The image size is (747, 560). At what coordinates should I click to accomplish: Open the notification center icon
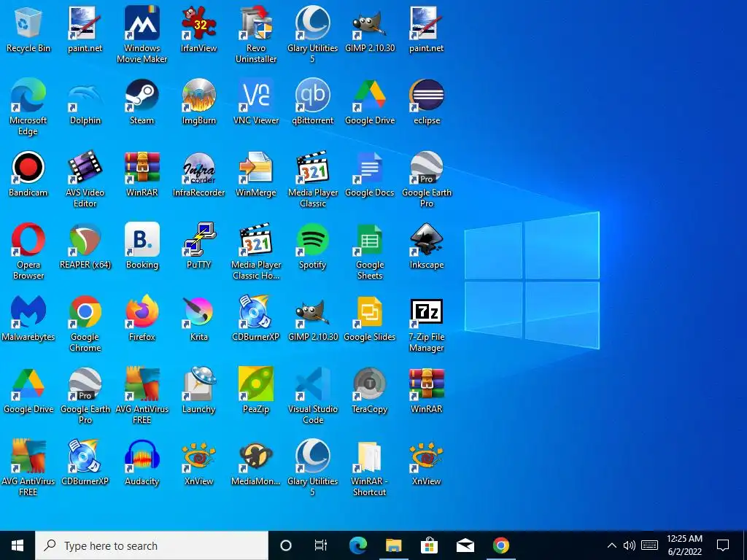coord(723,545)
